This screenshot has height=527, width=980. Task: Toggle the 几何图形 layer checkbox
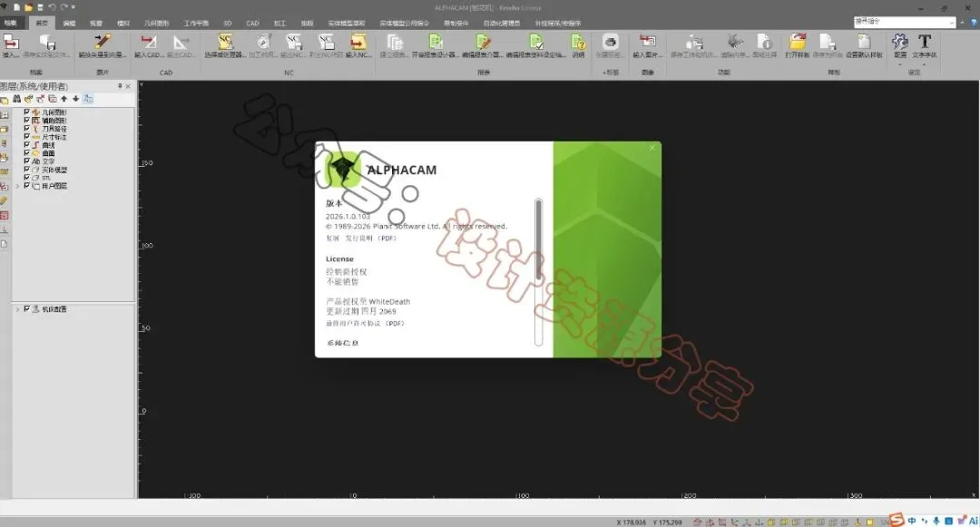point(27,112)
